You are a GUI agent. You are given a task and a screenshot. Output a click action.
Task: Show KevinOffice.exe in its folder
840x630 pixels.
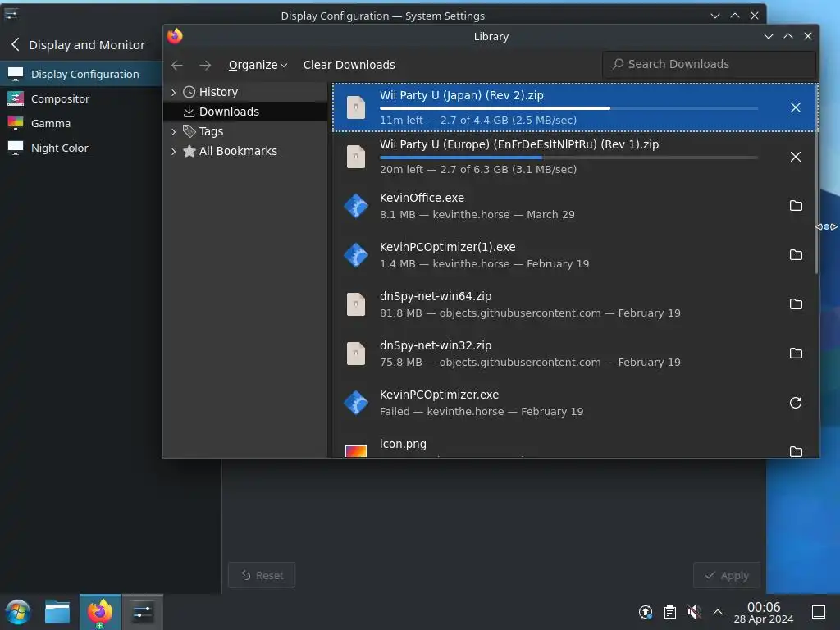[796, 206]
